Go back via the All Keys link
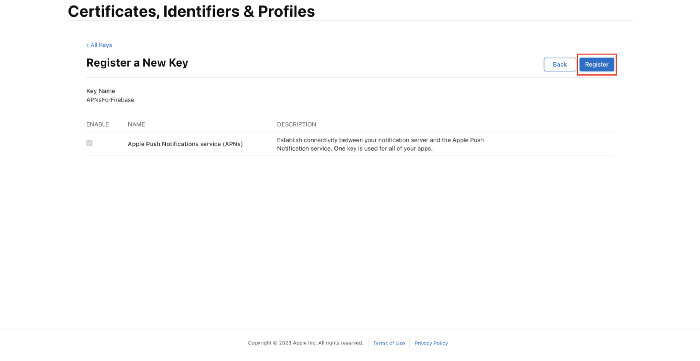Screen dimensions: 700x361 [x=99, y=45]
